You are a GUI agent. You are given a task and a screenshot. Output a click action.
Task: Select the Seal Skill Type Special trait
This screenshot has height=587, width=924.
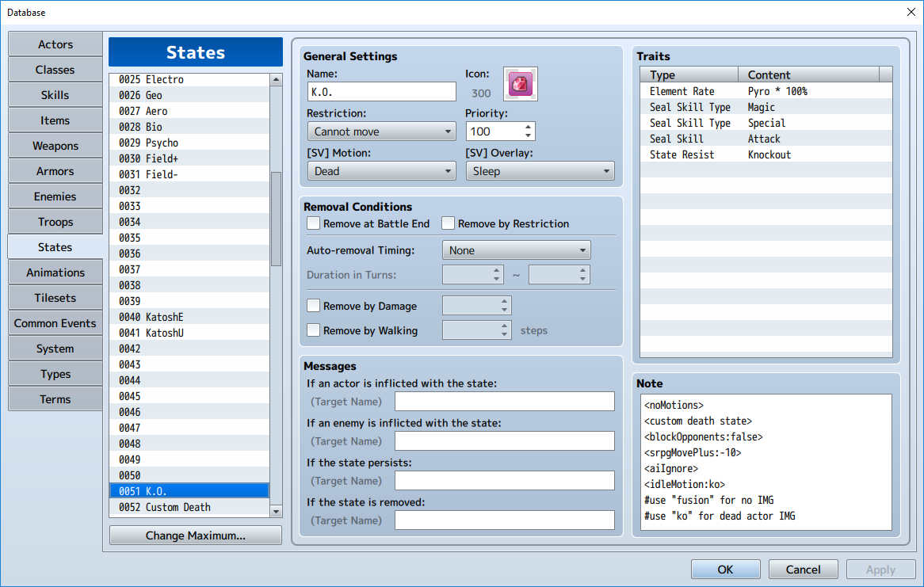tap(766, 123)
